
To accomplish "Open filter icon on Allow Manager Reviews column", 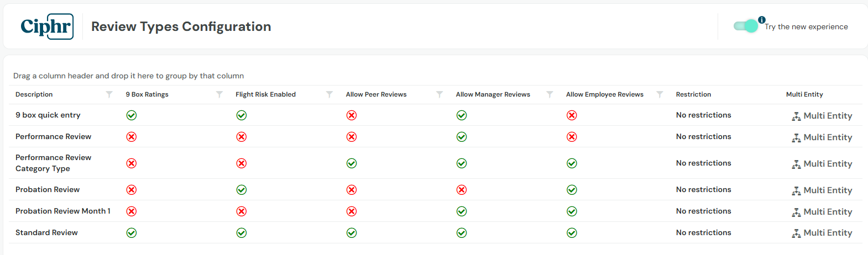I will (x=550, y=94).
